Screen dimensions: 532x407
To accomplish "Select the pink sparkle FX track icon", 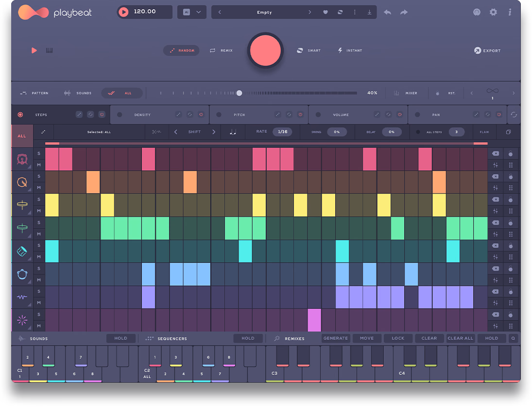I will (x=22, y=320).
